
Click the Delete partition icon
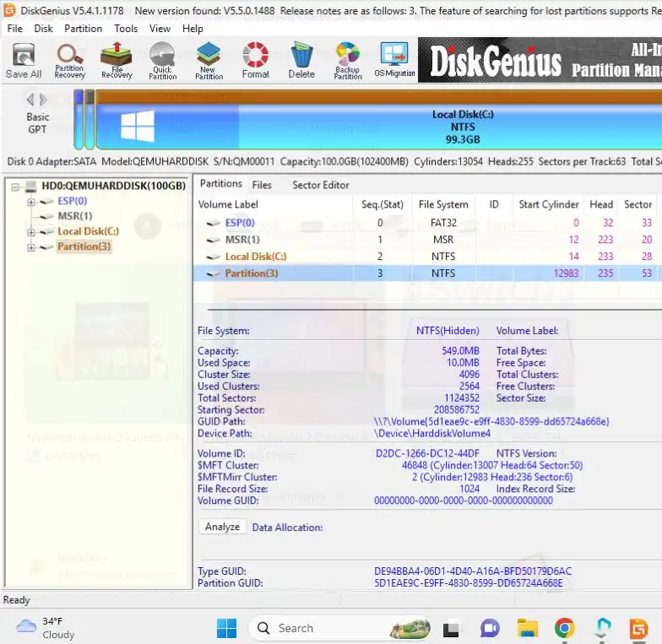[x=301, y=61]
